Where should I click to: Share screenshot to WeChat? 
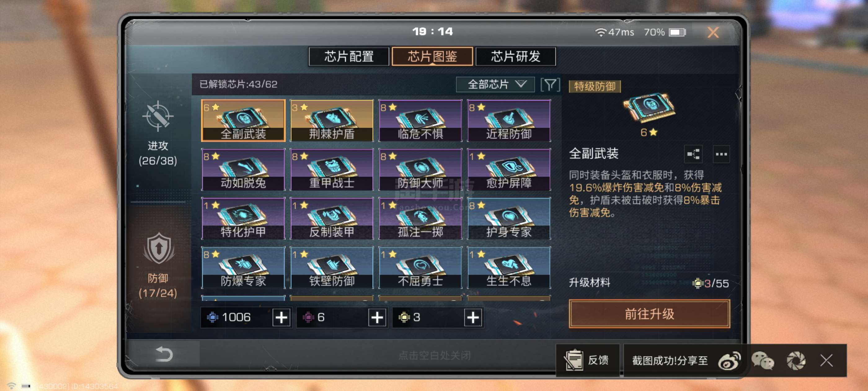pyautogui.click(x=763, y=361)
